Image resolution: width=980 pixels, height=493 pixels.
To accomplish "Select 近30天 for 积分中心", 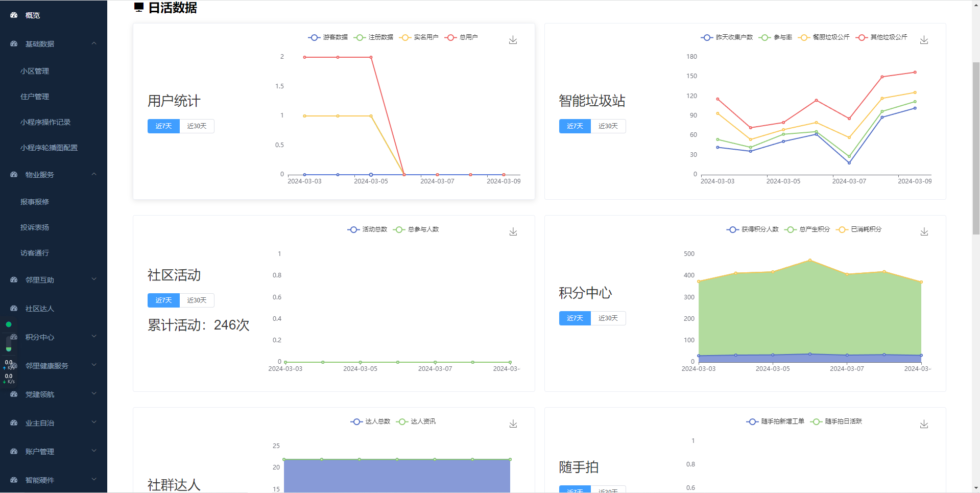I will [x=608, y=318].
